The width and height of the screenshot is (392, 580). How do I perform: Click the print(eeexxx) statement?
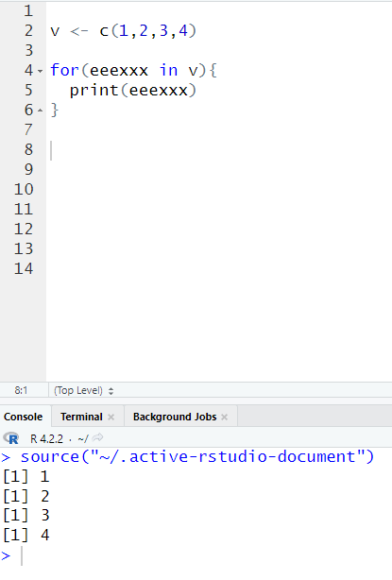click(x=133, y=91)
